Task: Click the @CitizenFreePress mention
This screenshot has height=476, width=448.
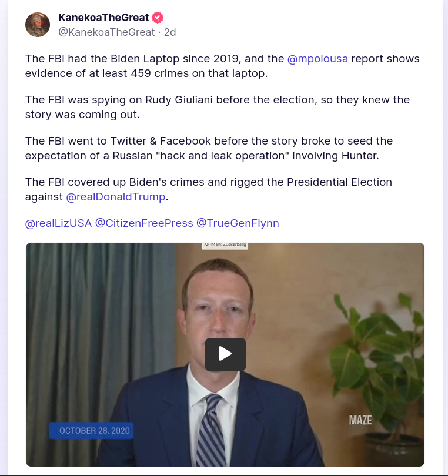Action: pyautogui.click(x=144, y=223)
